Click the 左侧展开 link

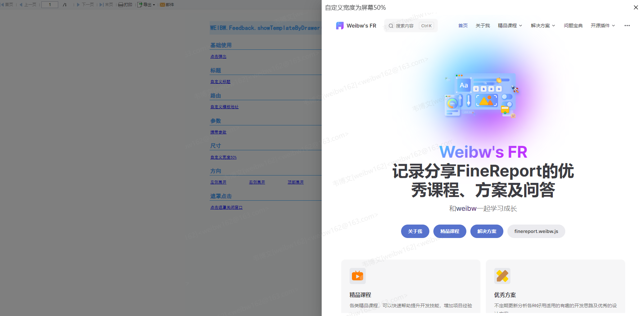218,182
